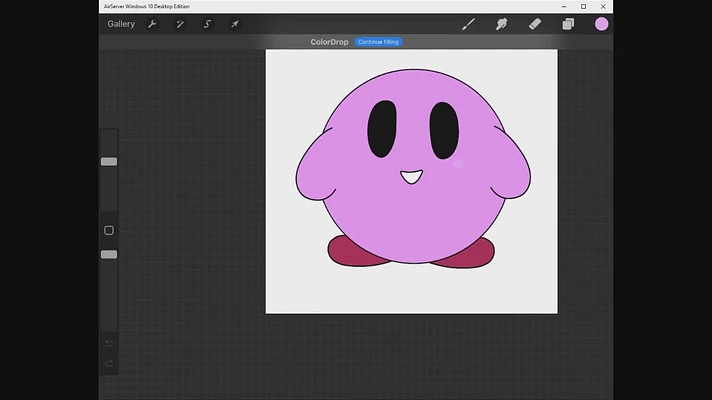Click the brush size slider handle

(109, 162)
